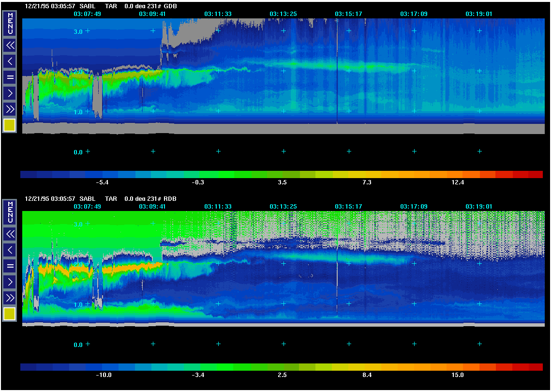Step forward with the right arrow in GDB panel
Image resolution: width=552 pixels, height=392 pixels.
point(10,93)
